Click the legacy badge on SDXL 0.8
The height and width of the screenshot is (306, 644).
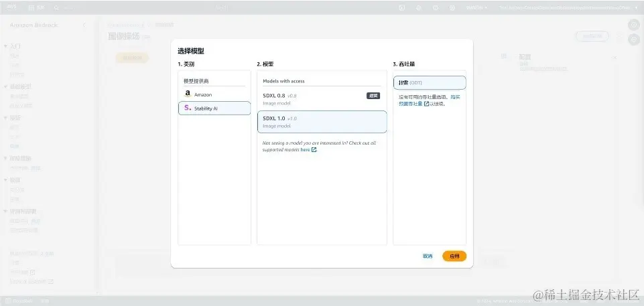373,96
